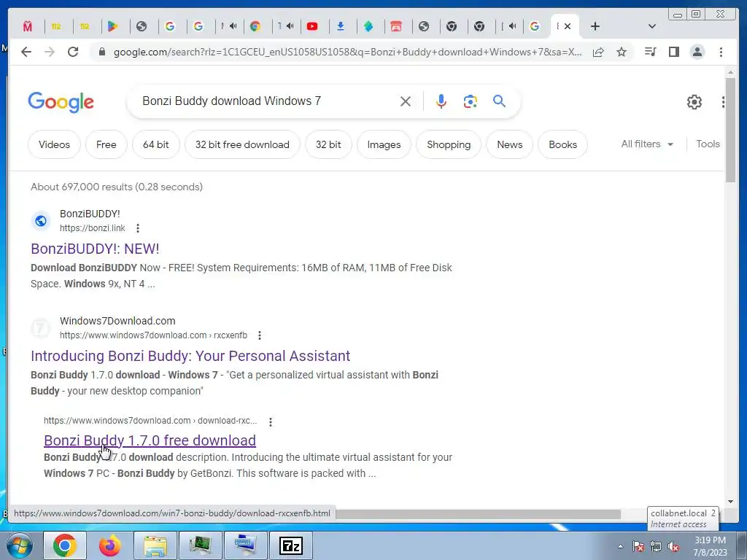Go to the Google homepage logo
The width and height of the screenshot is (747, 560).
pos(61,102)
